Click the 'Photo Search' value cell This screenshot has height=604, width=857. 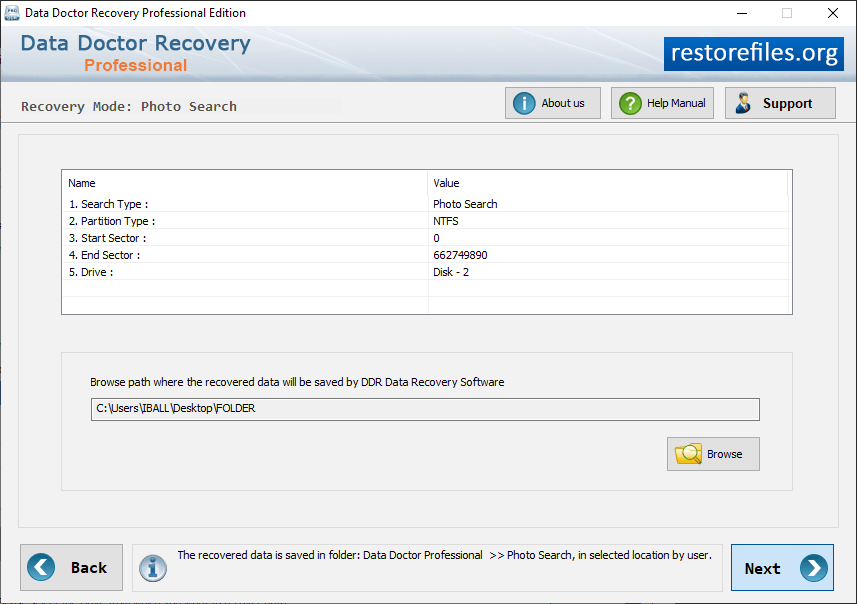click(465, 204)
